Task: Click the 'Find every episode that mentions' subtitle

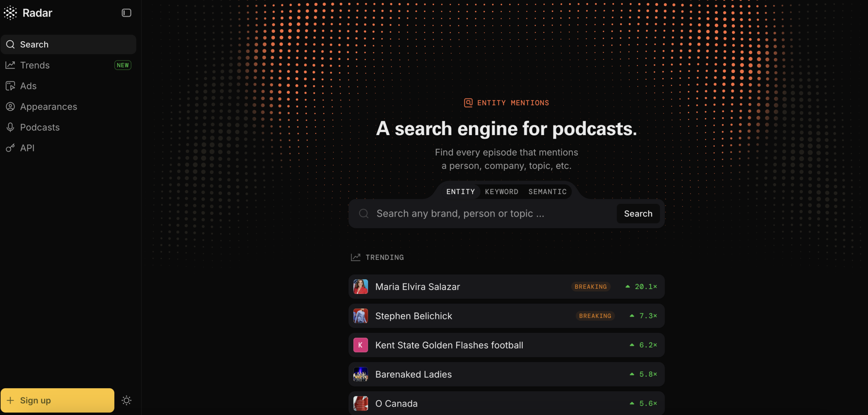Action: tap(507, 152)
